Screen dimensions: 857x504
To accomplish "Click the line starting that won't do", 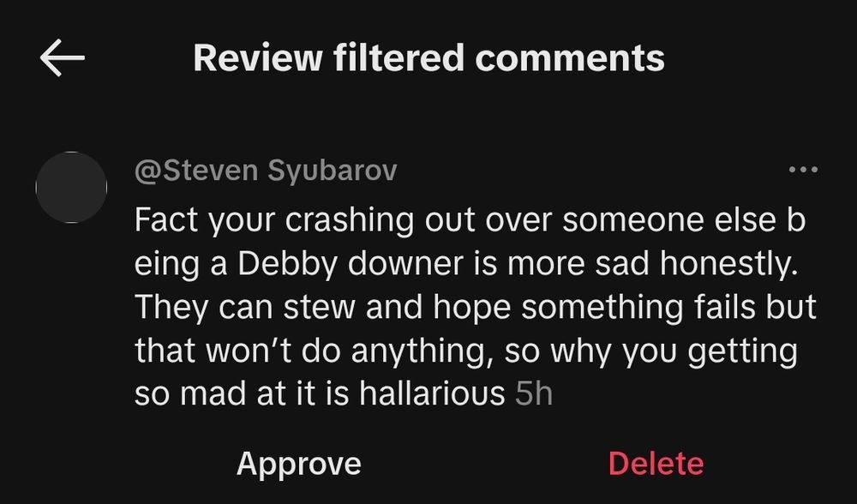I will (466, 351).
